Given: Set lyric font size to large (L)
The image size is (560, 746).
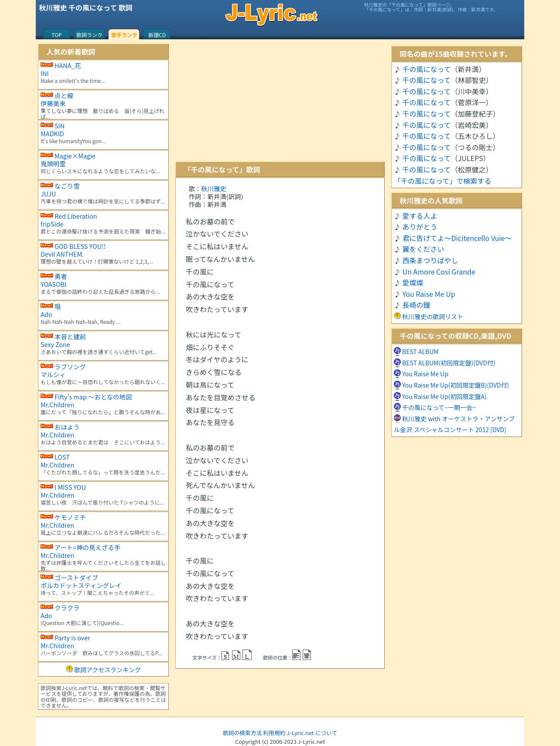Looking at the screenshot, I should click(x=247, y=655).
